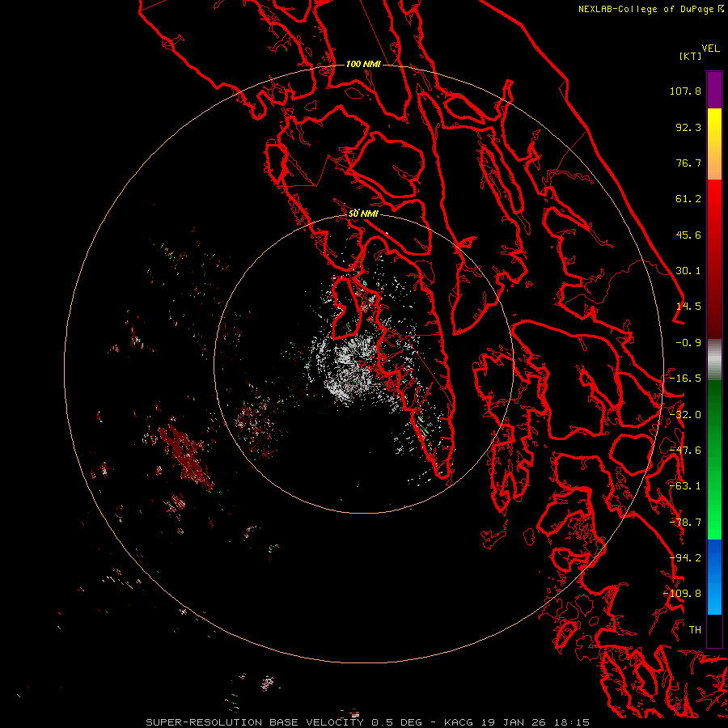Image resolution: width=728 pixels, height=728 pixels.
Task: Click the VEL legend title
Action: (x=710, y=49)
